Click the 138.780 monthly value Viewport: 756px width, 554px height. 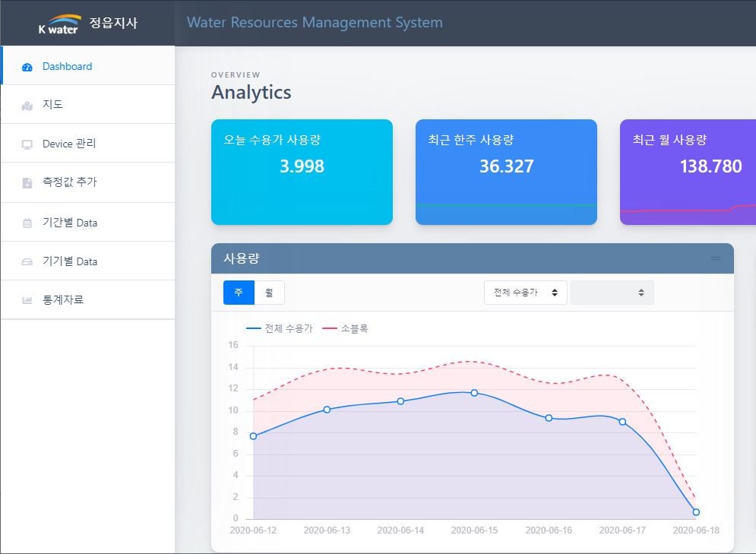710,166
